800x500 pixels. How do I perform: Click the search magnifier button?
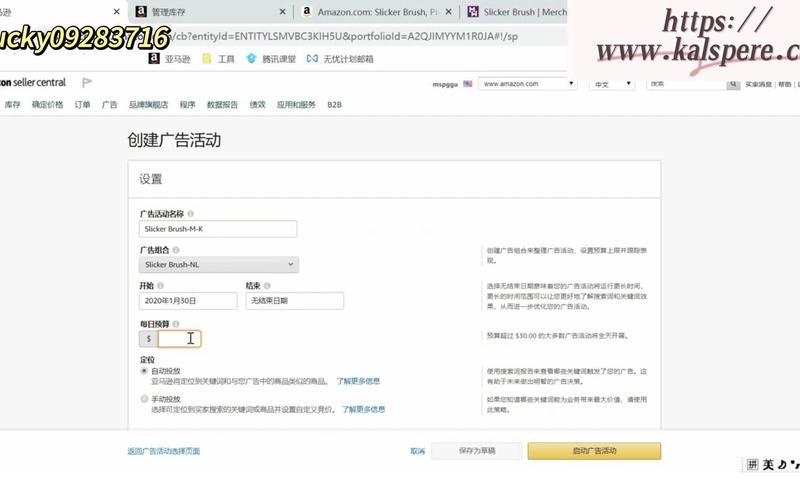coord(733,84)
